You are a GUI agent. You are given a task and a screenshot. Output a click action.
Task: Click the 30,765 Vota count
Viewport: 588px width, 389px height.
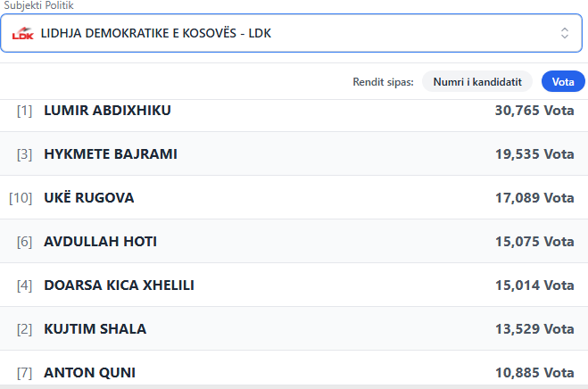534,111
